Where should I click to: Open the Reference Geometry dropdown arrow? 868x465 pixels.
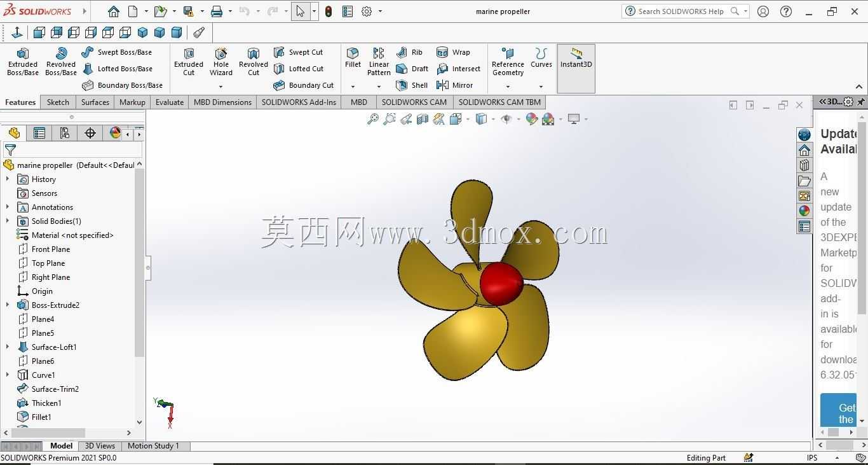[508, 87]
